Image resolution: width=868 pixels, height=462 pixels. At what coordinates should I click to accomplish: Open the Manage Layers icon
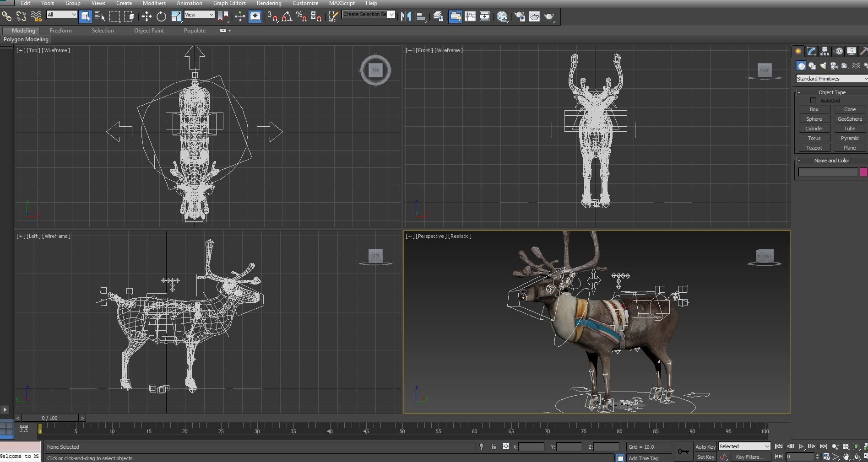(x=438, y=16)
